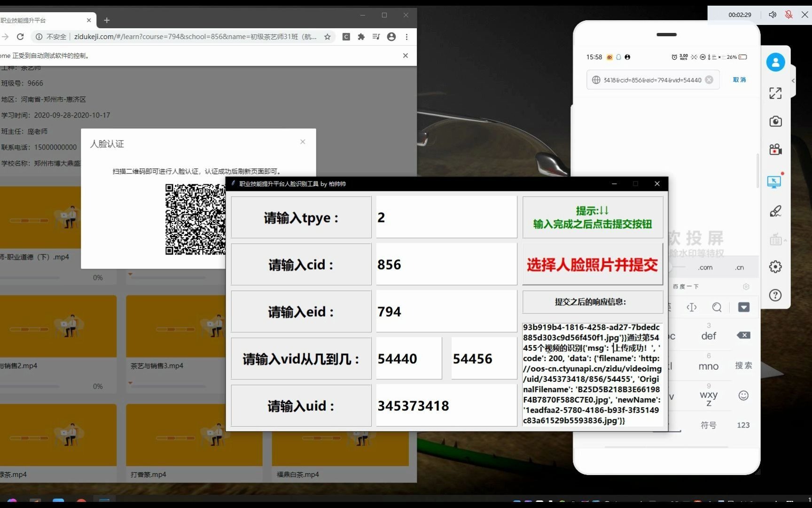Image resolution: width=812 pixels, height=508 pixels.
Task: Bookmark this page with the star icon
Action: coord(328,37)
